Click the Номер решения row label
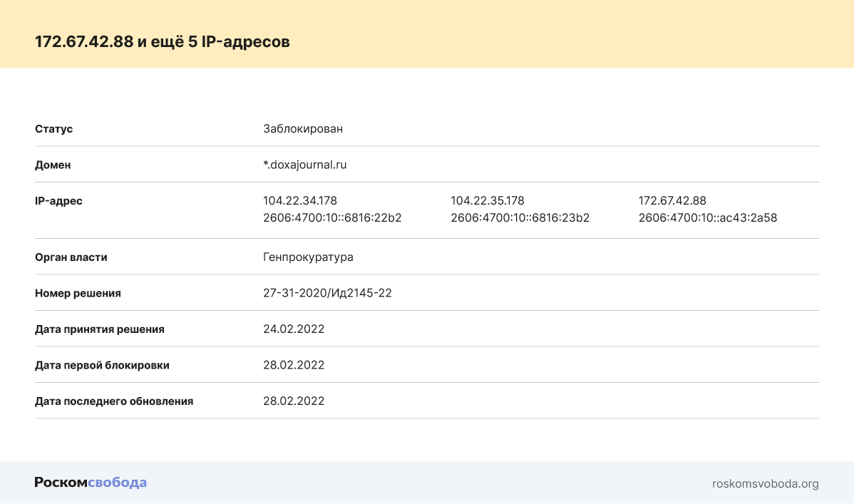 (x=78, y=293)
